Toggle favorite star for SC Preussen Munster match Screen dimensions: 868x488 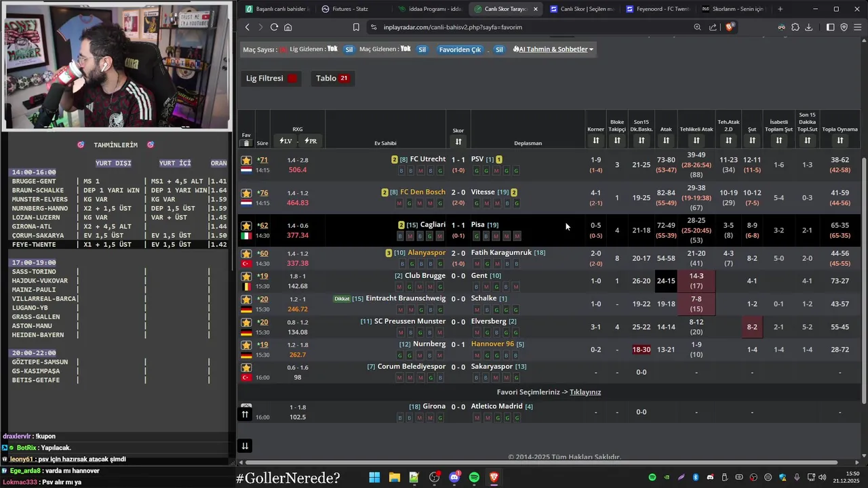[x=246, y=323]
